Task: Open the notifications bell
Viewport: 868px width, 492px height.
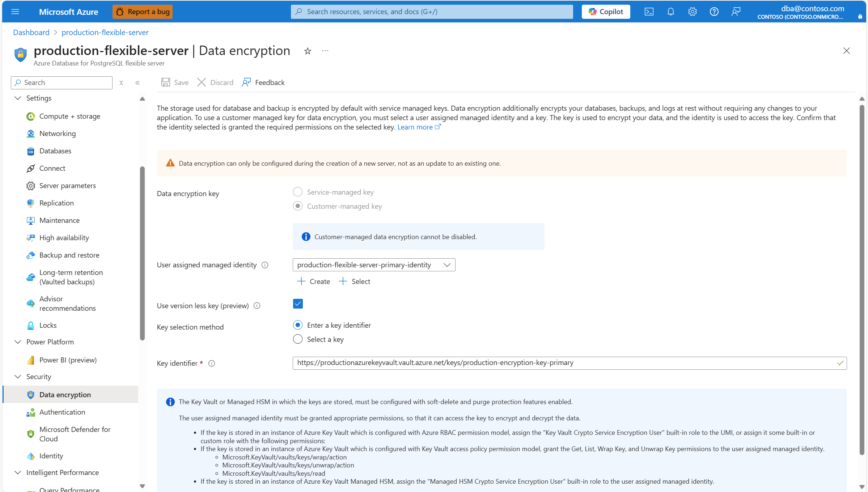Action: (x=670, y=12)
